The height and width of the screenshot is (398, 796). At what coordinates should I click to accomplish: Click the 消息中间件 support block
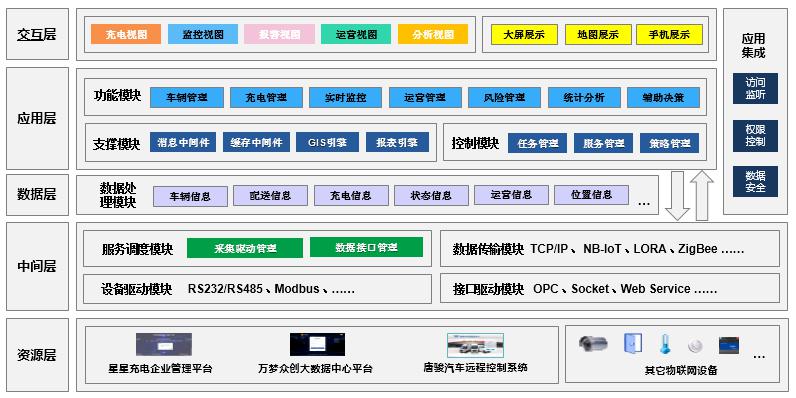coord(183,143)
